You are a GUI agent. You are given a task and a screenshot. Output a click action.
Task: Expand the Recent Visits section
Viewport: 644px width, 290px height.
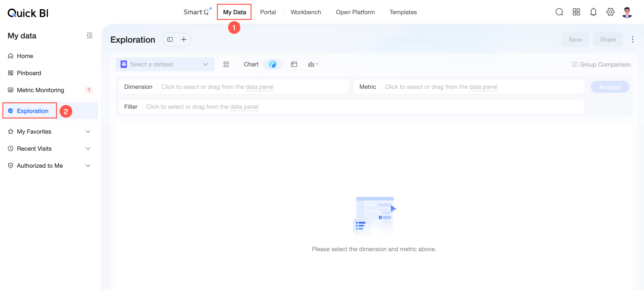49,149
